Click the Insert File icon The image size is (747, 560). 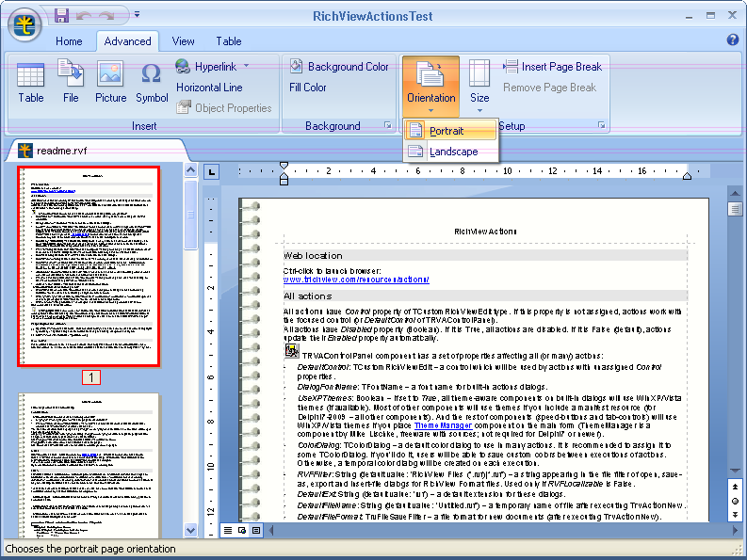pos(71,81)
